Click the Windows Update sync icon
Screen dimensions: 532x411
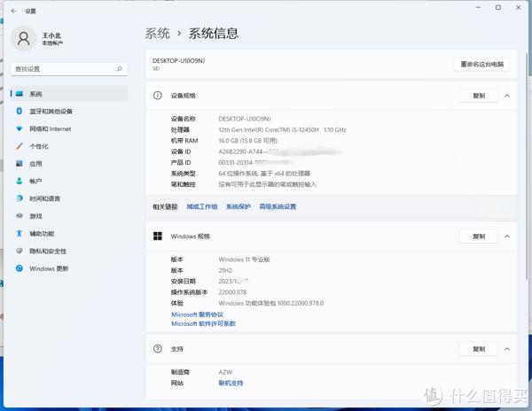[x=20, y=268]
